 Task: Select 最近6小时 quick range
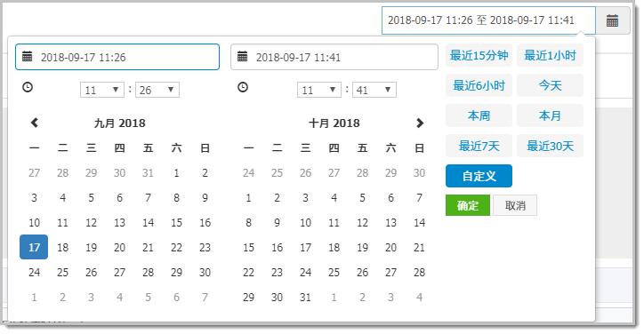point(479,85)
